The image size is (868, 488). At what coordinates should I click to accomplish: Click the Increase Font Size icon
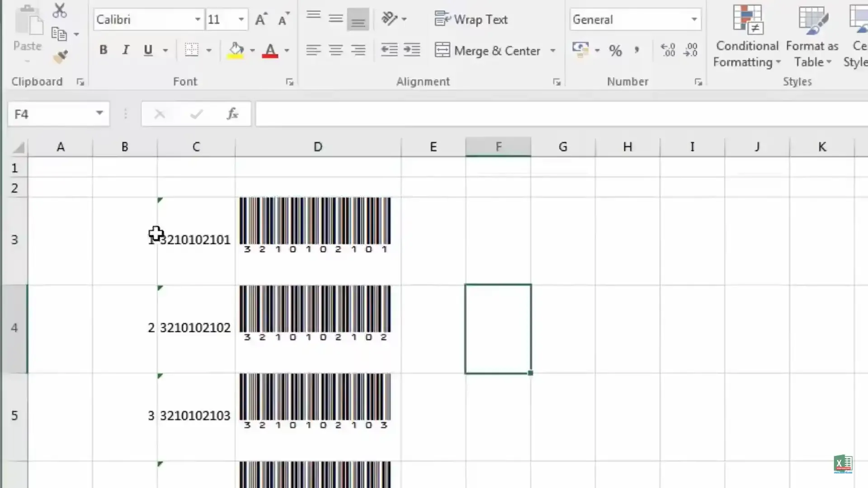pos(261,19)
